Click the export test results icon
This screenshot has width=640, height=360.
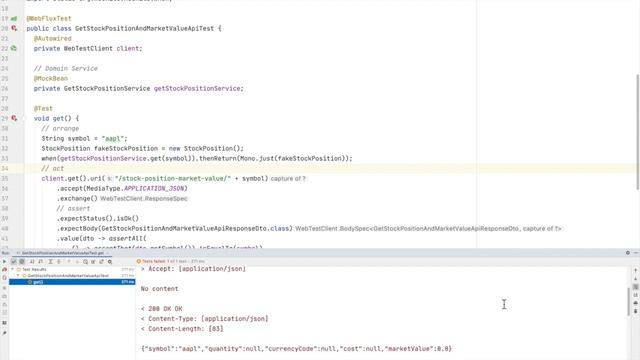(101, 262)
